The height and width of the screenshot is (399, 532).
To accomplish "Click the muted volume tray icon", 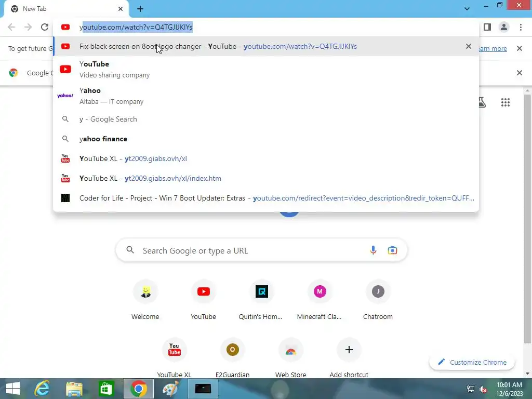I will pos(483,389).
